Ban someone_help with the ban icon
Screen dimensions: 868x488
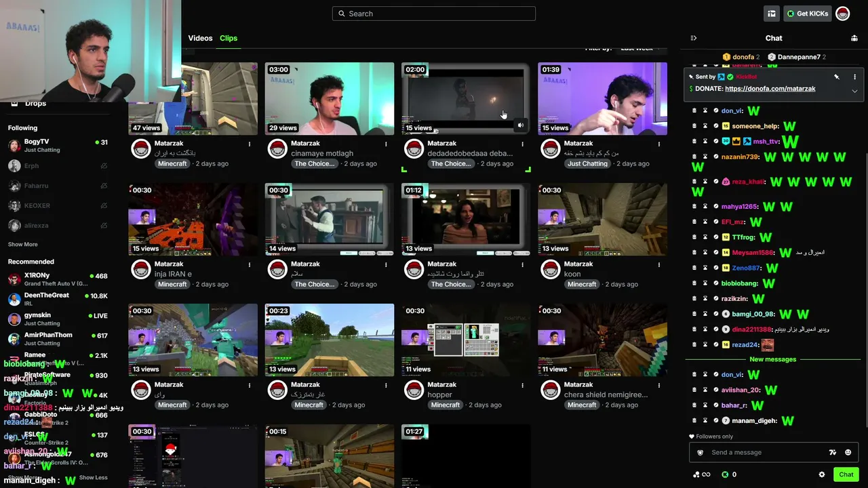(716, 126)
